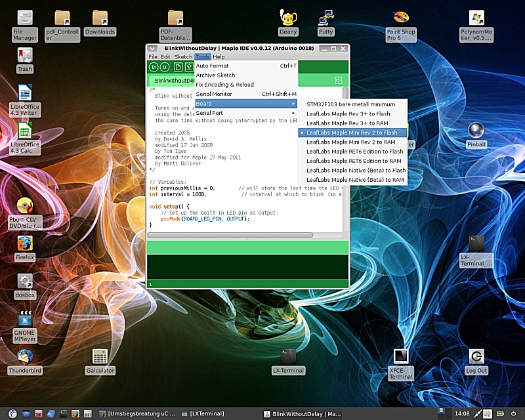Viewport: 525px width, 420px height.
Task: Click the LX-Terminal_... icon on the right side
Action: click(x=476, y=251)
